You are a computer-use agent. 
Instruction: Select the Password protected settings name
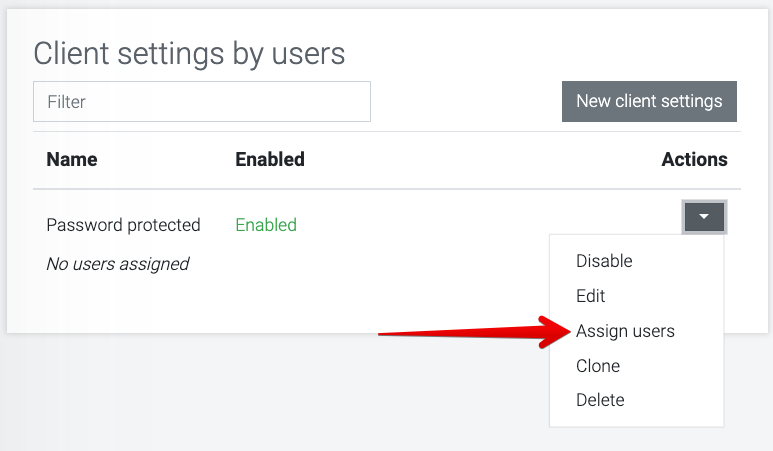[x=123, y=225]
